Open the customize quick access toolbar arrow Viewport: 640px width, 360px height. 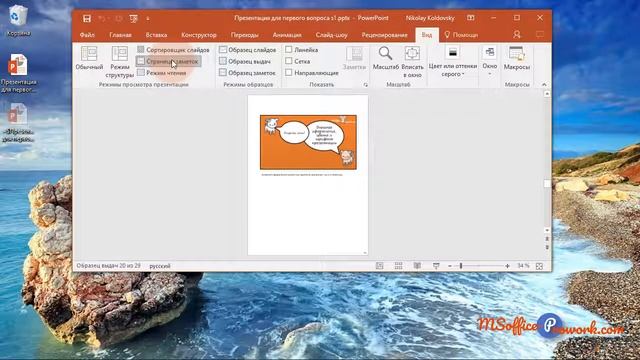click(x=148, y=18)
